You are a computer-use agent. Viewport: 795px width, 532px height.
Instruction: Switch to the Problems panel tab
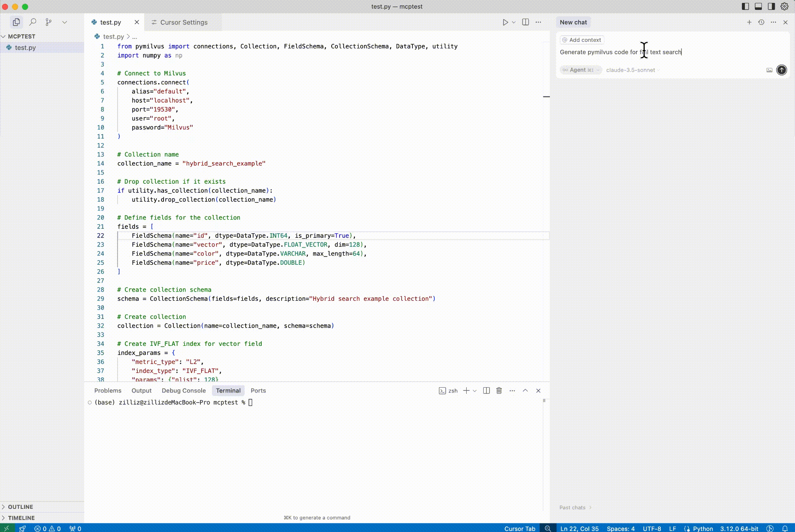[108, 391]
